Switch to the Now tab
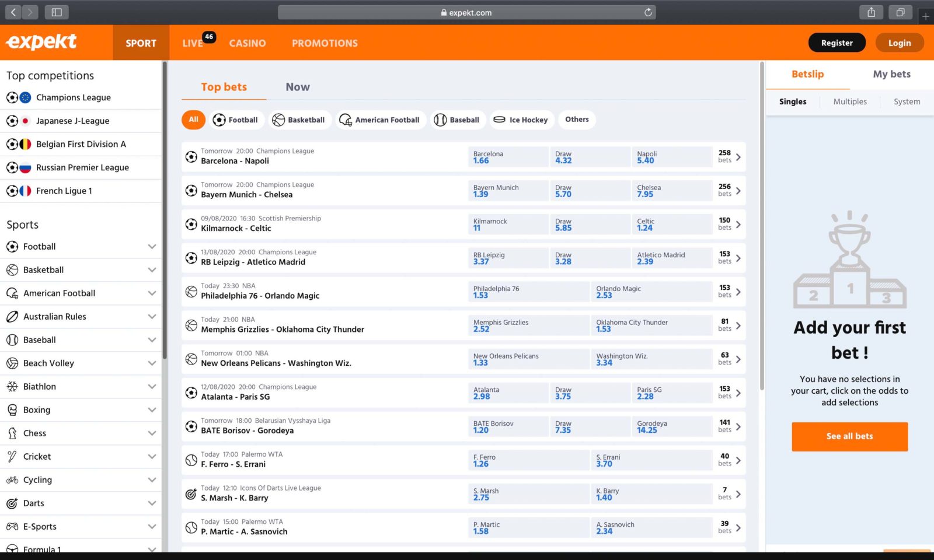The width and height of the screenshot is (934, 560). coord(298,86)
